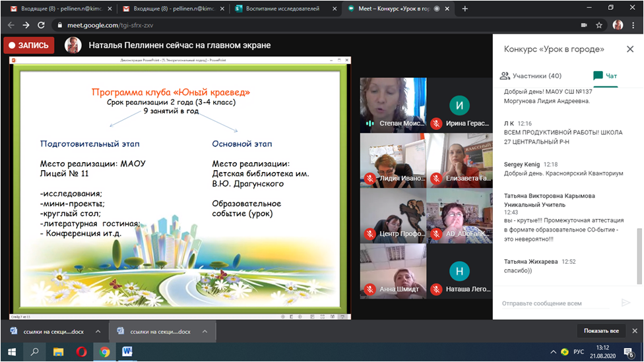The height and width of the screenshot is (362, 644).
Task: Close the first Gmail Входящие tab
Action: coord(110,9)
